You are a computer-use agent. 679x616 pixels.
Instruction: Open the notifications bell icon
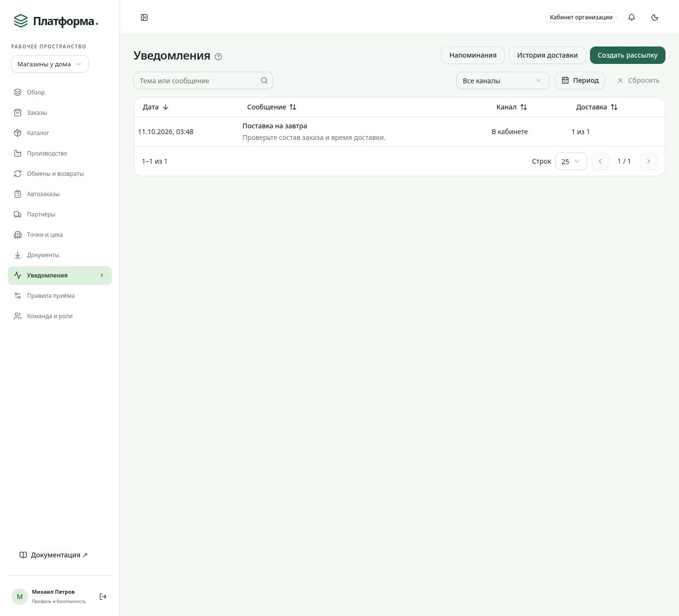632,17
